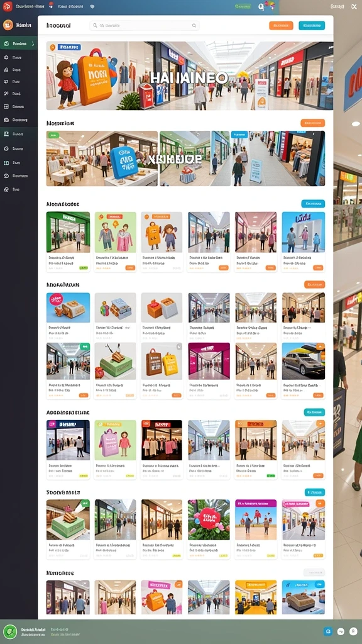This screenshot has width=362, height=644.
Task: Open the product card showing the silver car
Action: [x=304, y=371]
